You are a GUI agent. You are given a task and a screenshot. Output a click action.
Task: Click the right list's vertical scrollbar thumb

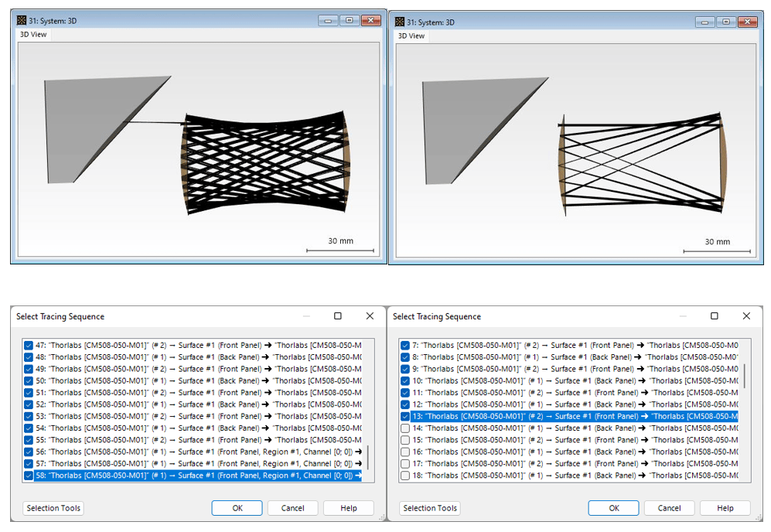tap(745, 376)
